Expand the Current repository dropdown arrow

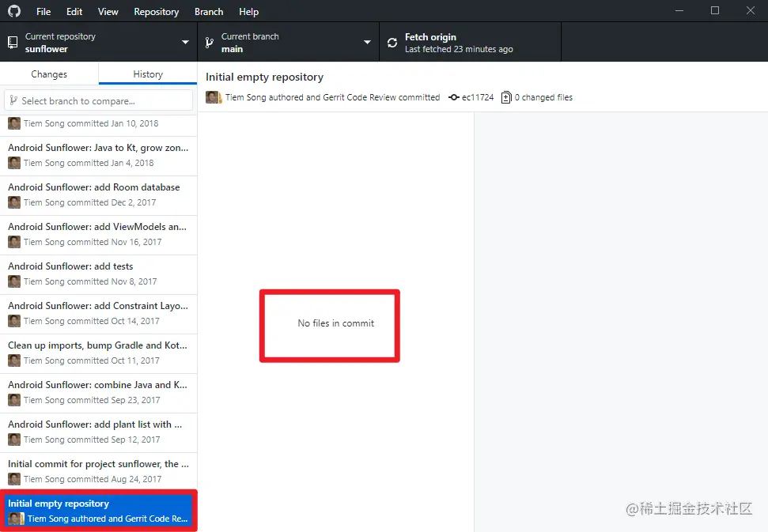pos(185,42)
